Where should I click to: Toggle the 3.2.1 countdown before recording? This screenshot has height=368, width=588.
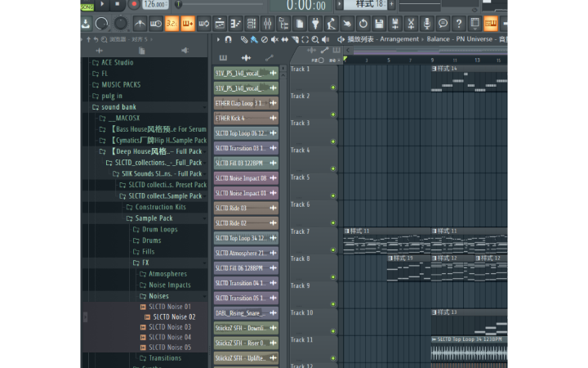171,24
